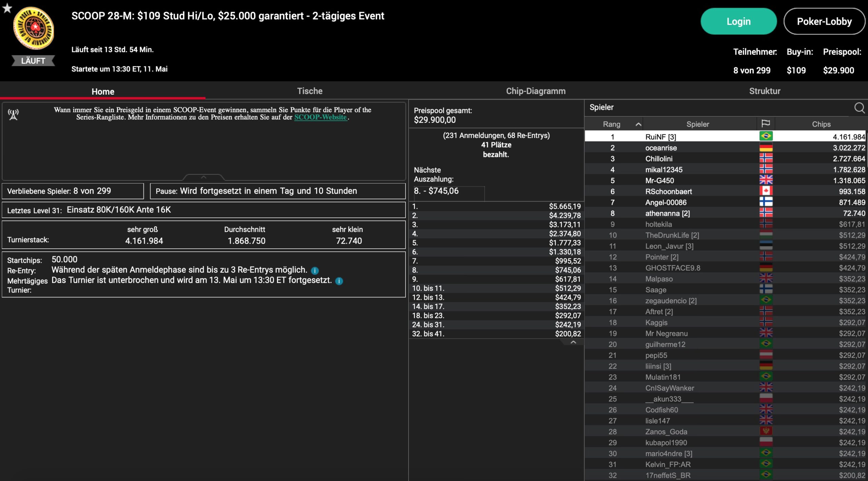Click the broadcast antenna announcement icon
868x481 pixels.
coord(13,115)
